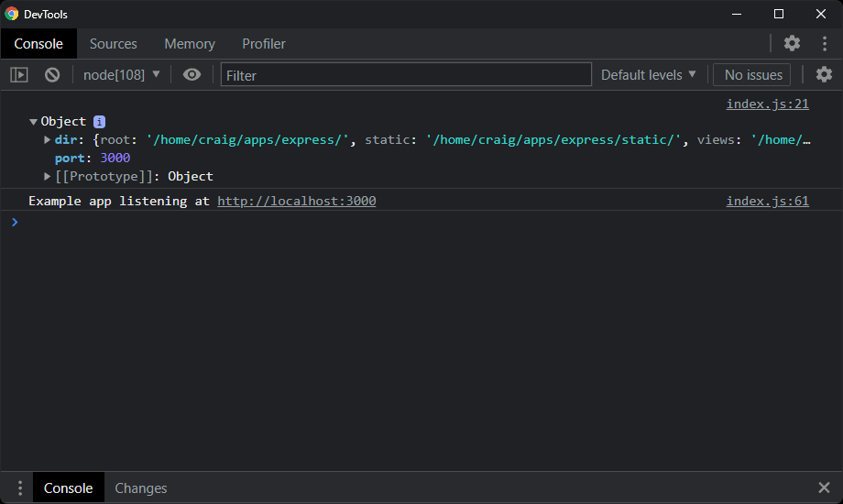Click the No issues button
The height and width of the screenshot is (504, 843).
(753, 75)
